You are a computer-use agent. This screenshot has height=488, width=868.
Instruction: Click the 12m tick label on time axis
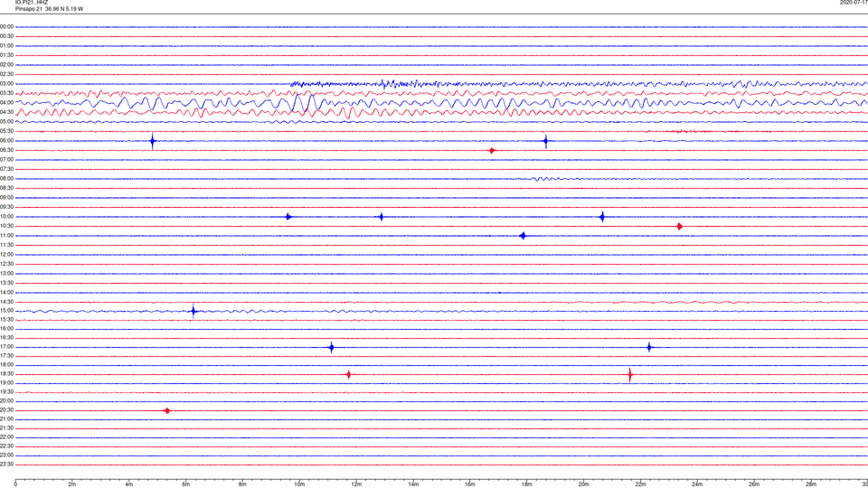(x=356, y=484)
